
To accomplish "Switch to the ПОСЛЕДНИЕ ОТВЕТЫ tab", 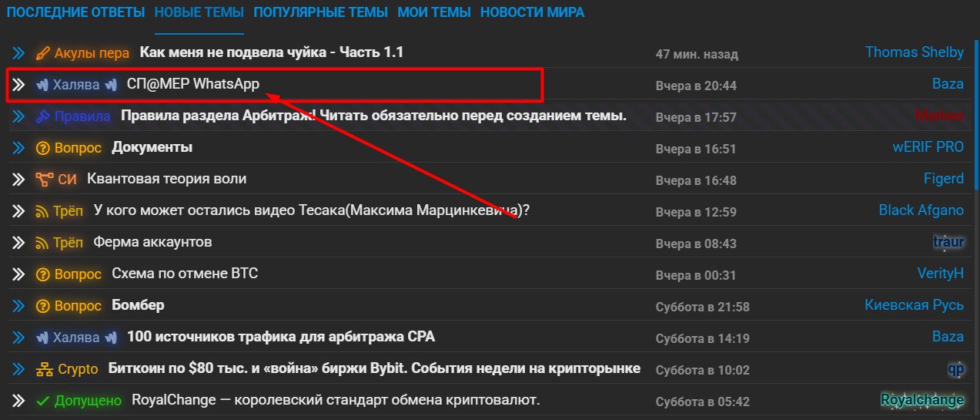I will [75, 12].
